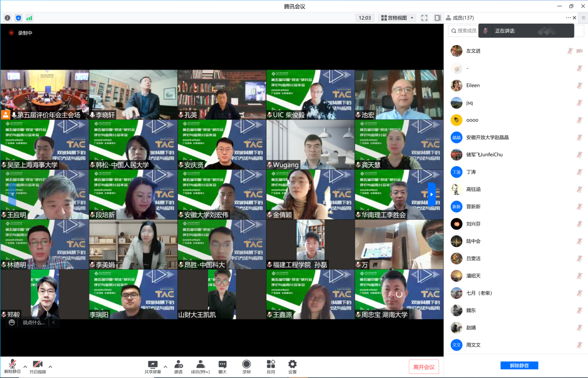
Task: Toggle the members side panel icon
Action: click(x=437, y=18)
